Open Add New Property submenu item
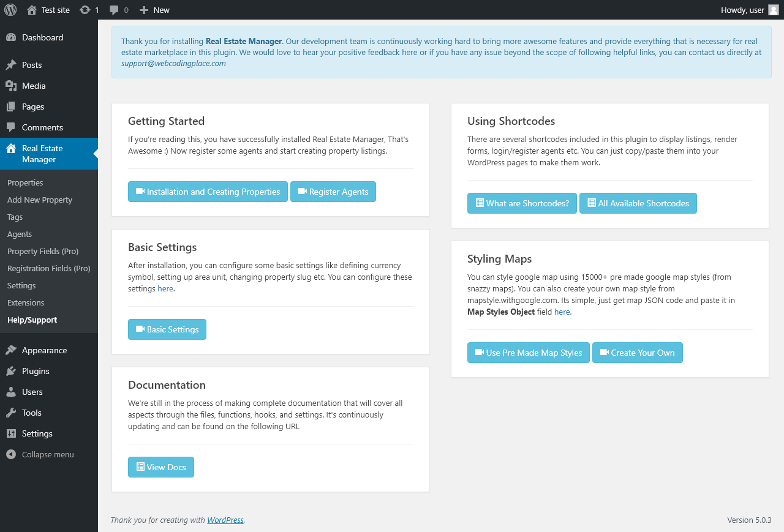The width and height of the screenshot is (784, 532). coord(40,200)
